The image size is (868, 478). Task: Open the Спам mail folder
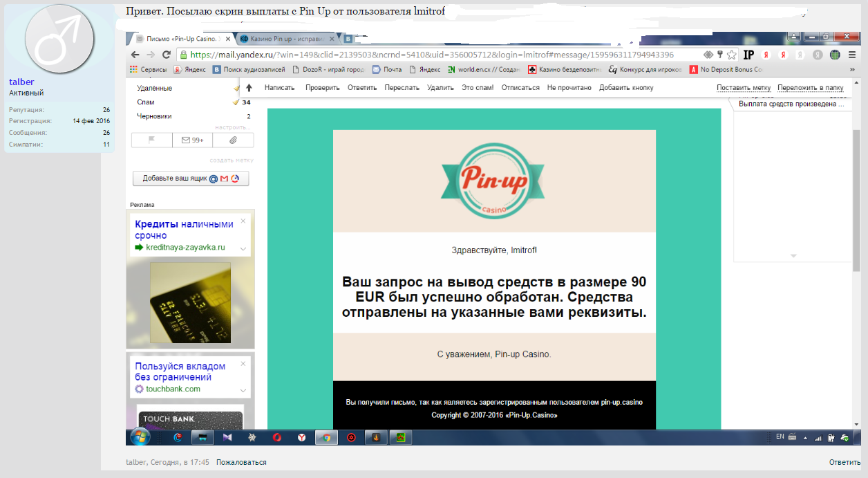[146, 102]
